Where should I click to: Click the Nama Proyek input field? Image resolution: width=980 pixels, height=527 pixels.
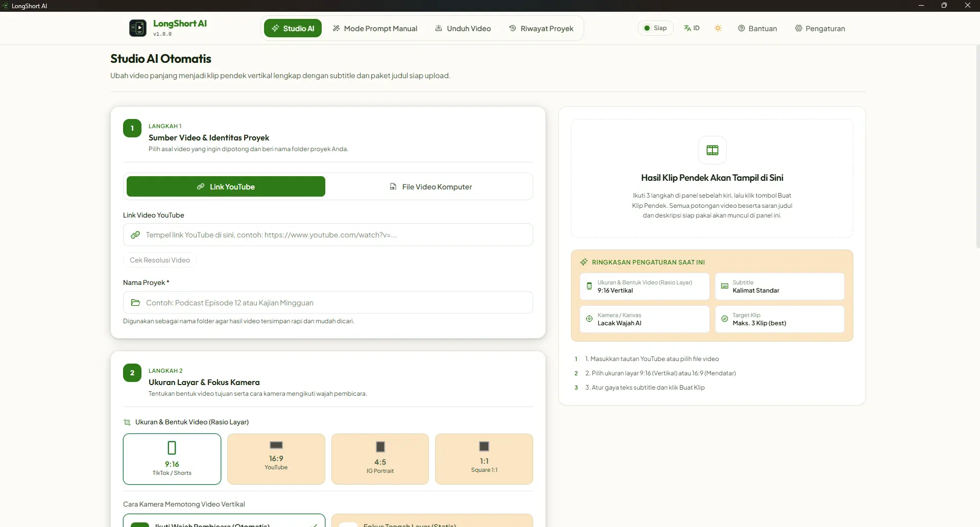point(328,302)
